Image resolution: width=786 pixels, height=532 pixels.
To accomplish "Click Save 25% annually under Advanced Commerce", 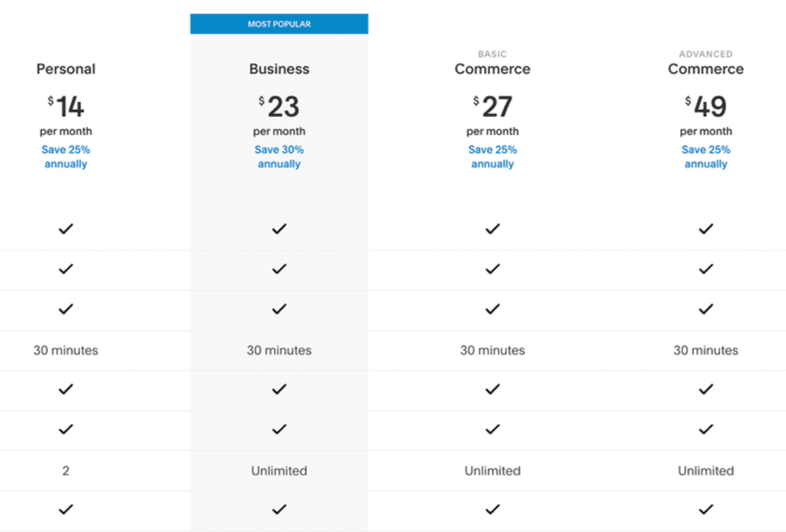I will coord(706,157).
